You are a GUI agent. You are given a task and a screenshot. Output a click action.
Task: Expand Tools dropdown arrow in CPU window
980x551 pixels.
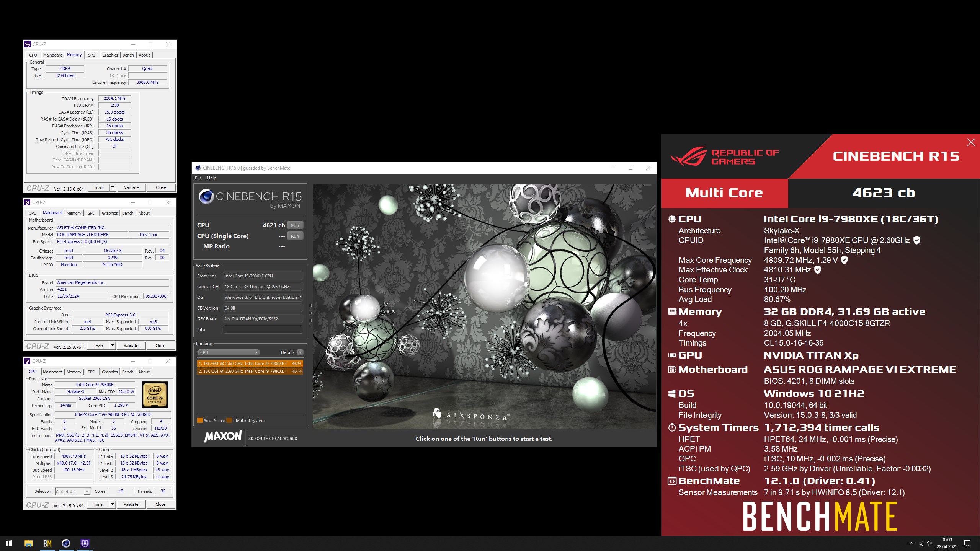tap(112, 504)
